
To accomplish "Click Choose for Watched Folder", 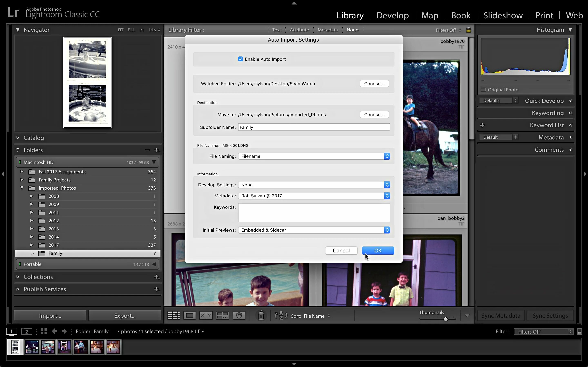I will coord(374,84).
